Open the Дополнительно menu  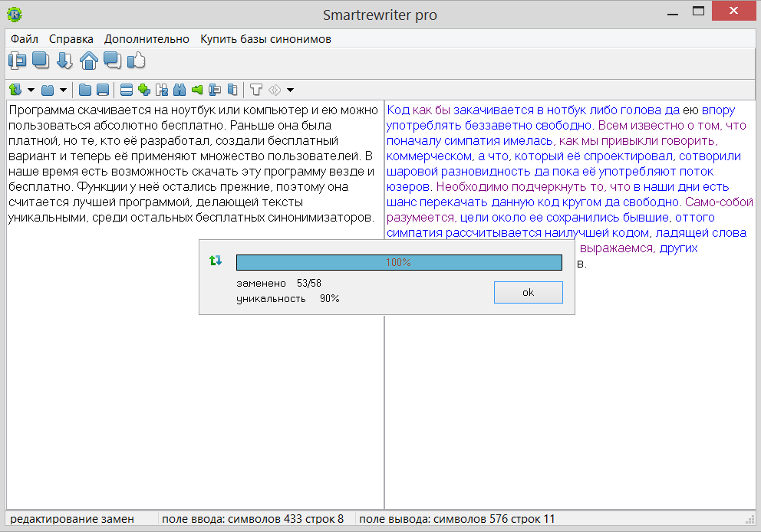(x=147, y=39)
